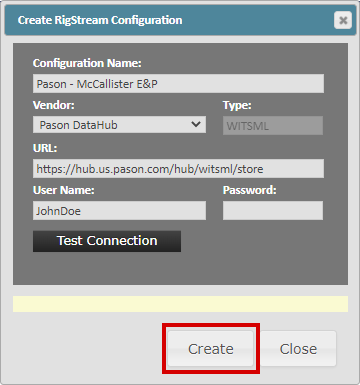Click the URL input field
This screenshot has height=385, width=360.
[x=178, y=169]
